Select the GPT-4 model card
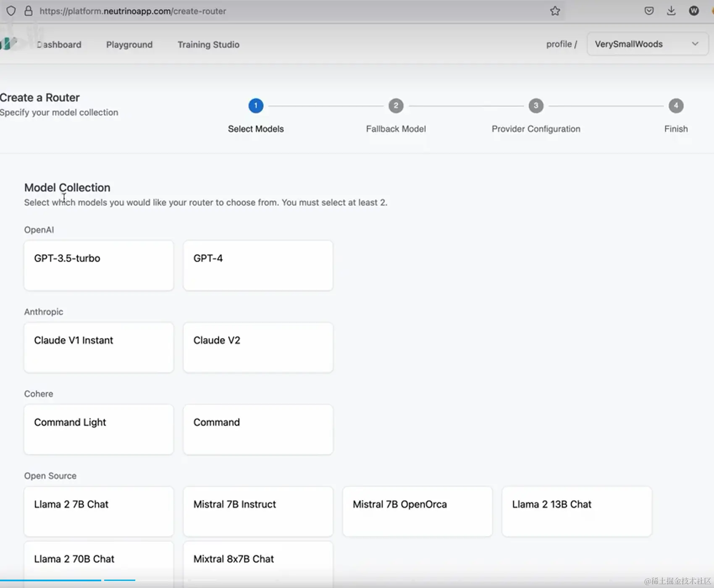Screen dimensions: 714x588 click(258, 265)
